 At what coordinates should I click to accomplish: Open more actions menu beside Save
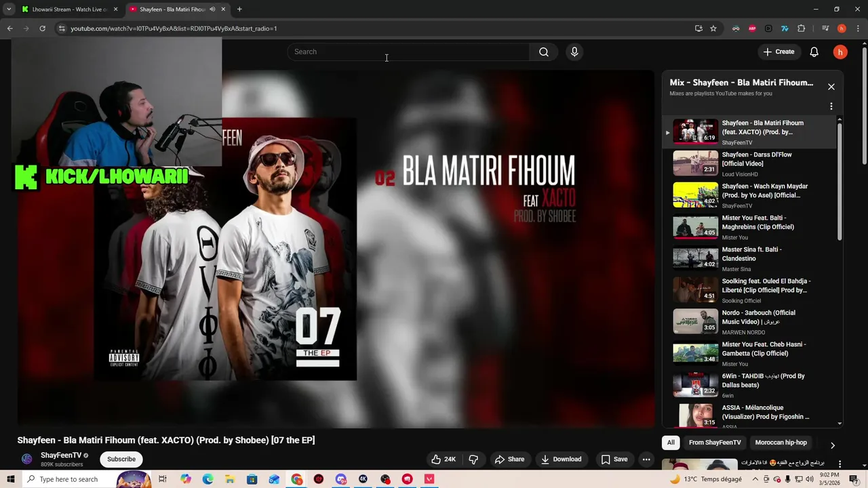point(646,460)
